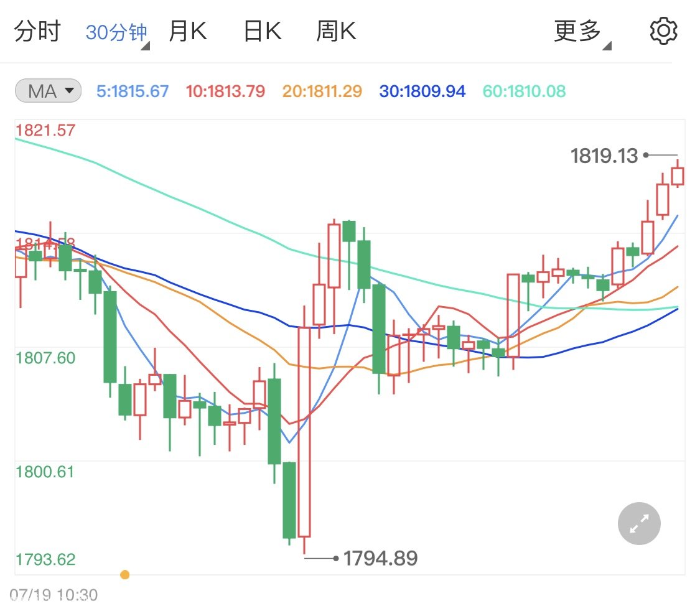Open the 30分钟 period dropdown
The width and height of the screenshot is (700, 611).
click(117, 32)
